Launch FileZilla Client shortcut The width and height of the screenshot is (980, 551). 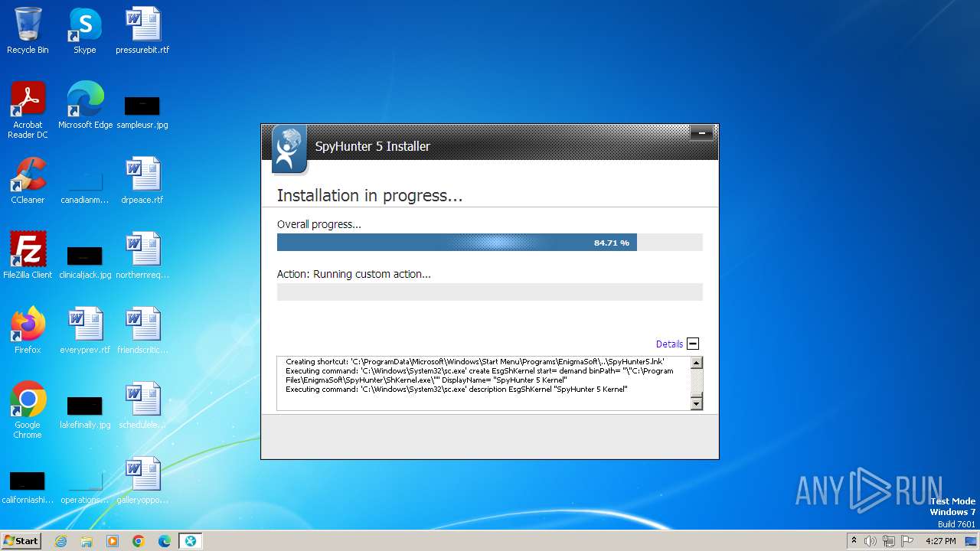[x=28, y=255]
